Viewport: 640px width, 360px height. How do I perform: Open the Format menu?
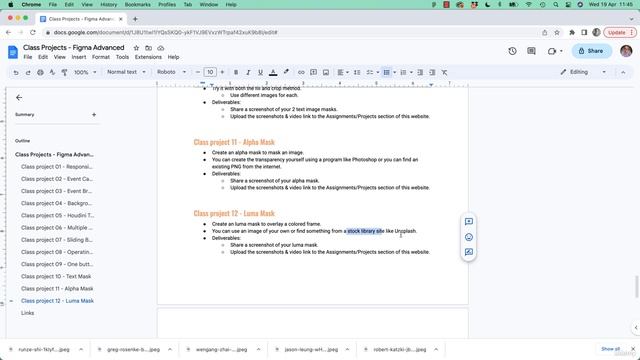[101, 57]
